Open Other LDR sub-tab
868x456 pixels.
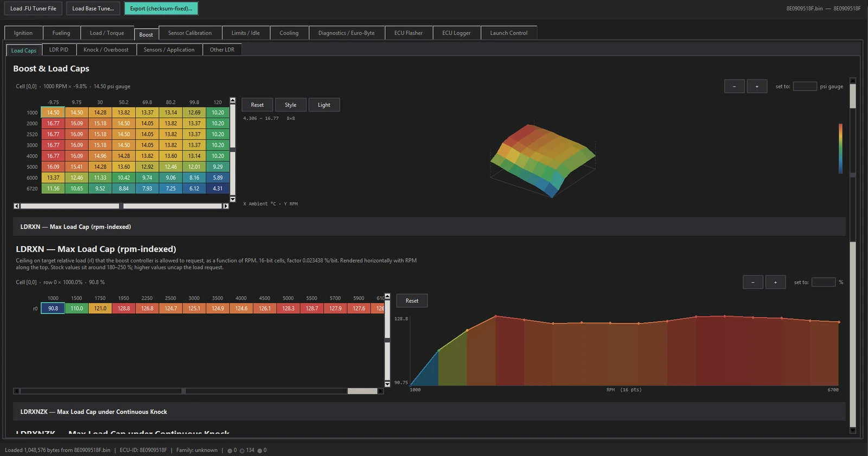222,49
